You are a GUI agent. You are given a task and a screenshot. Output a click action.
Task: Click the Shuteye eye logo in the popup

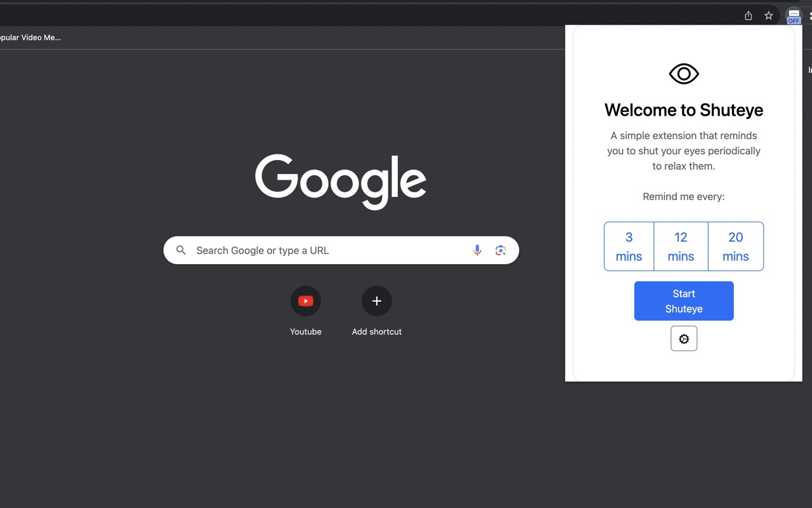[x=683, y=72]
